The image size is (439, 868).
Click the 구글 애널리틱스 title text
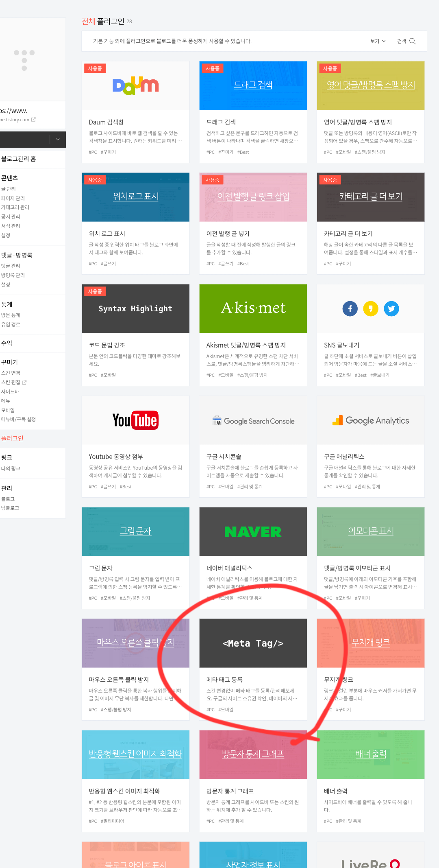344,457
